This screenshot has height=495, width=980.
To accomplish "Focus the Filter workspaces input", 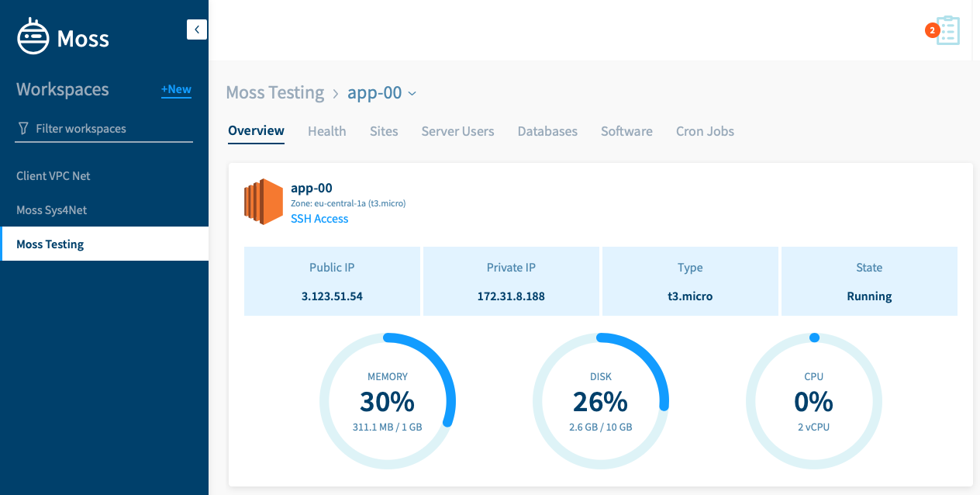I will click(x=105, y=129).
